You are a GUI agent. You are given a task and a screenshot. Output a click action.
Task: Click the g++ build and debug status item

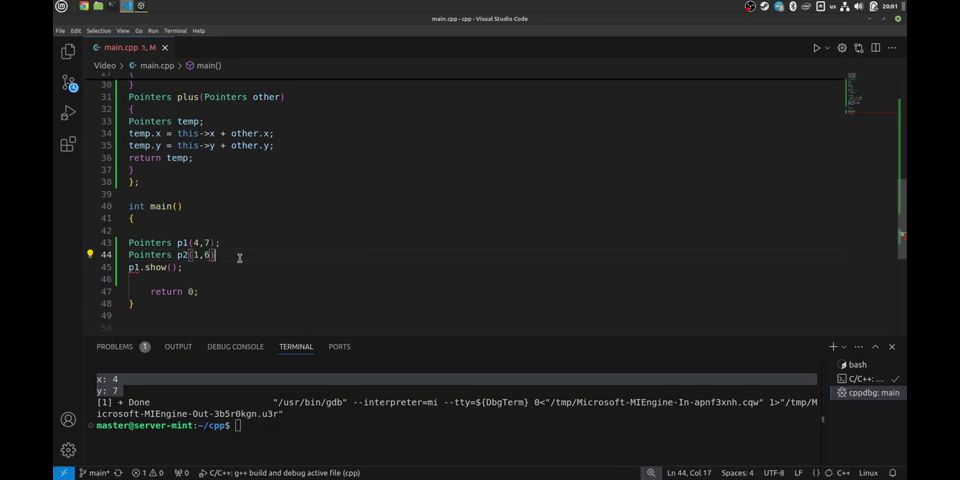point(279,473)
